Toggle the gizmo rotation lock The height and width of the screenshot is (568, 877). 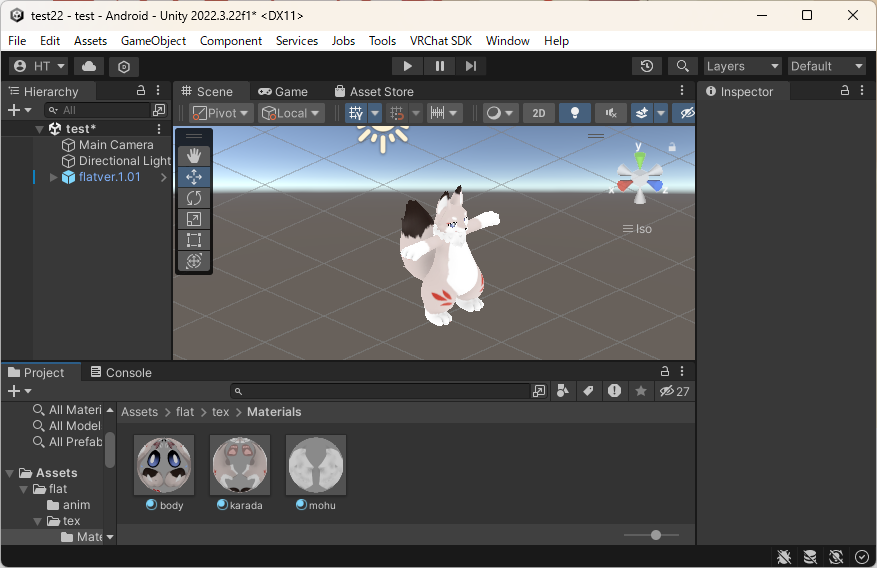click(672, 147)
